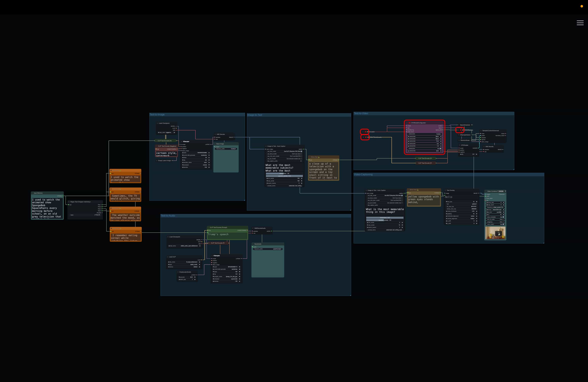588x382 pixels.
Task: Click the SaveAudio node title
Action: [258, 244]
